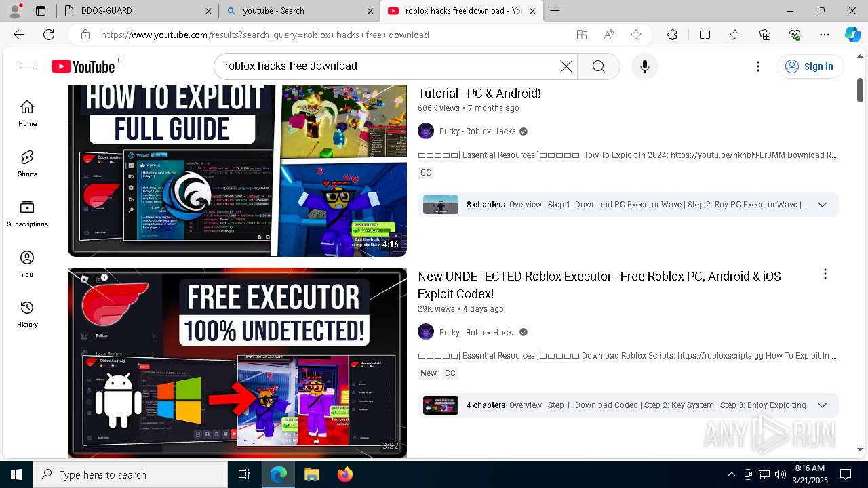Open History in the sidebar
Viewport: 868px width, 488px height.
pos(27,314)
